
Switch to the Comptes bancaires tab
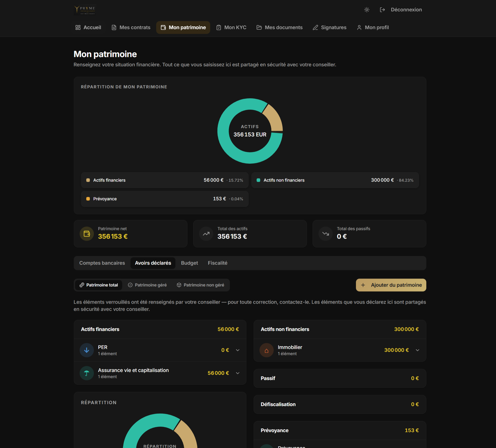(x=102, y=263)
